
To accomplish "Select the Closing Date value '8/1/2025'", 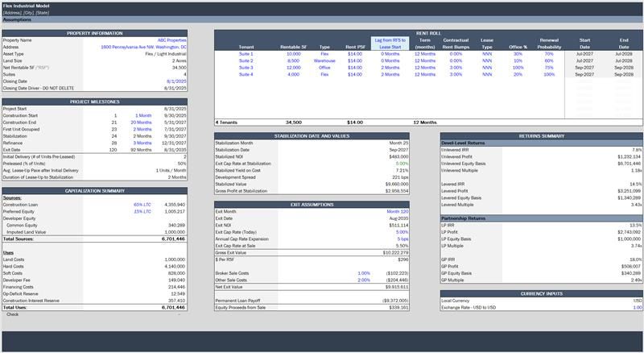I will [176, 81].
